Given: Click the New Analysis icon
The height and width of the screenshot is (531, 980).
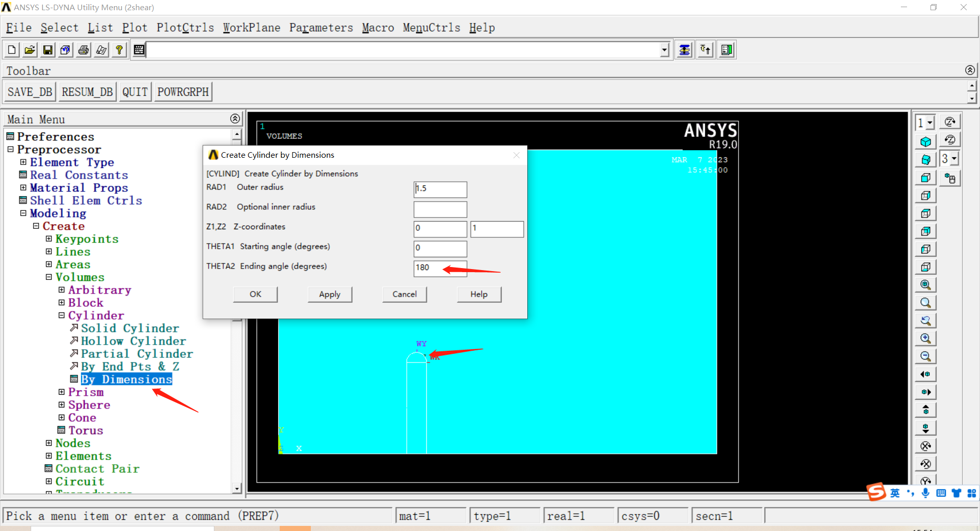Looking at the screenshot, I should point(12,50).
